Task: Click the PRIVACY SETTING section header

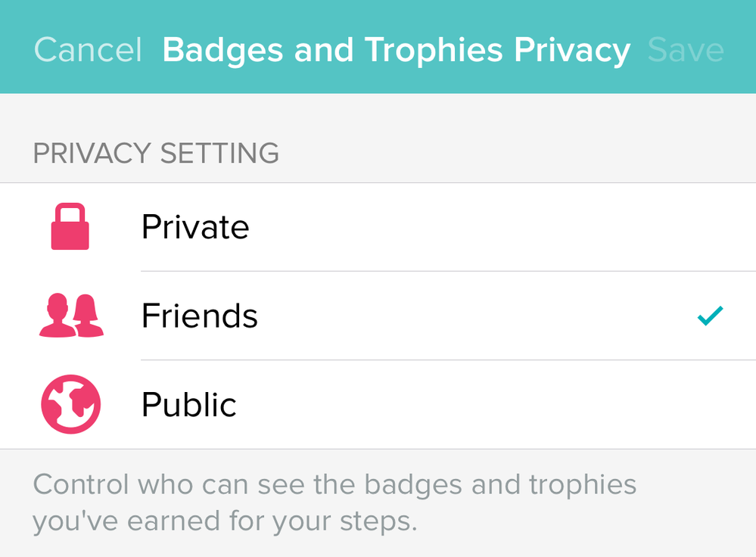Action: pyautogui.click(x=156, y=154)
